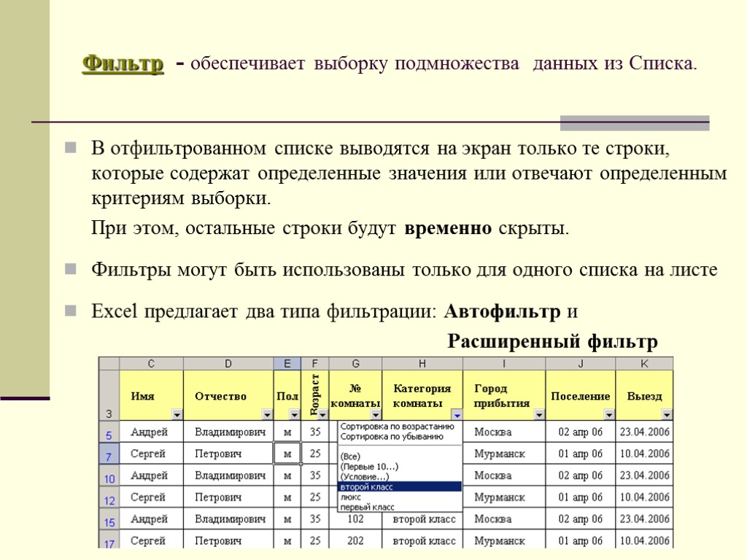The height and width of the screenshot is (560, 747).
Task: Click room number 102 in row 15
Action: coord(355,519)
